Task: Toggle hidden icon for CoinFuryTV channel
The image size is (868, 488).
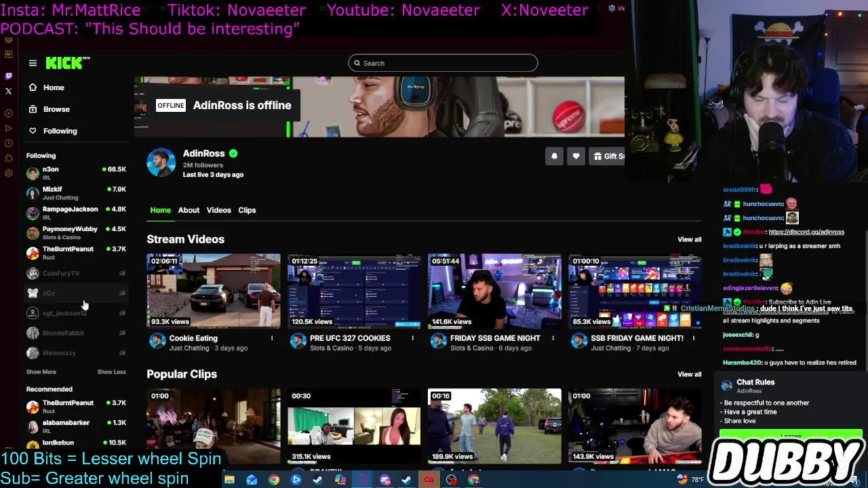Action: 122,273
